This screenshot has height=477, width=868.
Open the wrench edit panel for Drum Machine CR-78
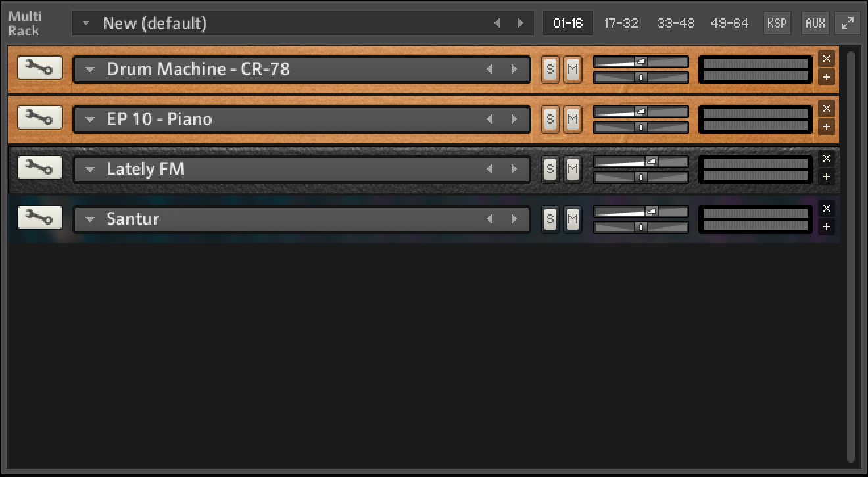click(x=39, y=68)
